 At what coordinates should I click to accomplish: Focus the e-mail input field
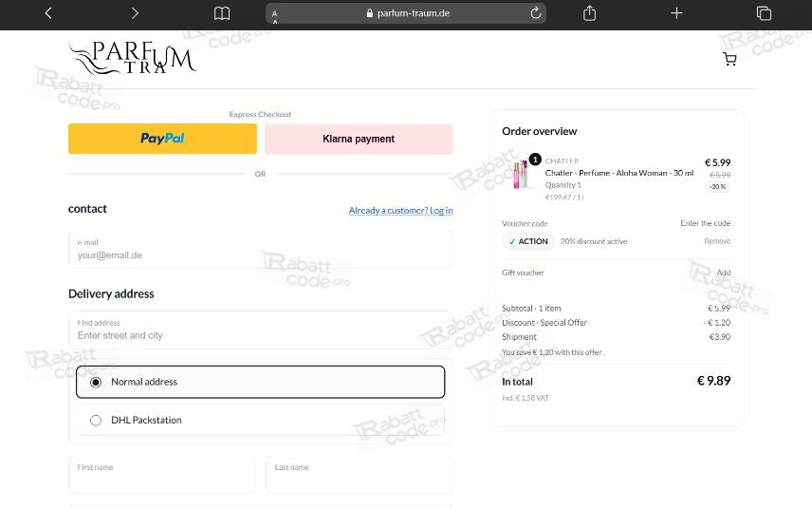(x=261, y=250)
